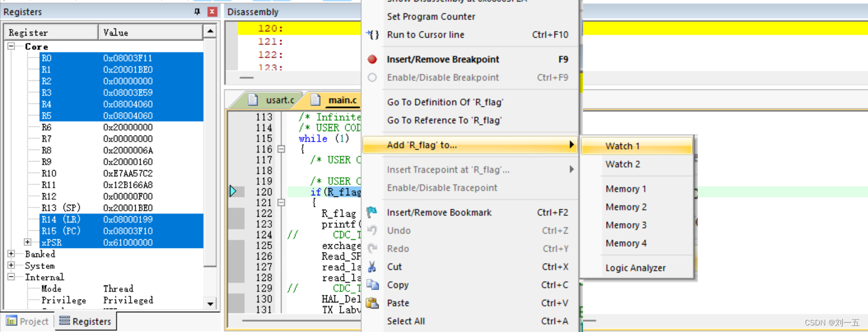Switch to the Project tab
The height and width of the screenshot is (332, 868).
27,322
